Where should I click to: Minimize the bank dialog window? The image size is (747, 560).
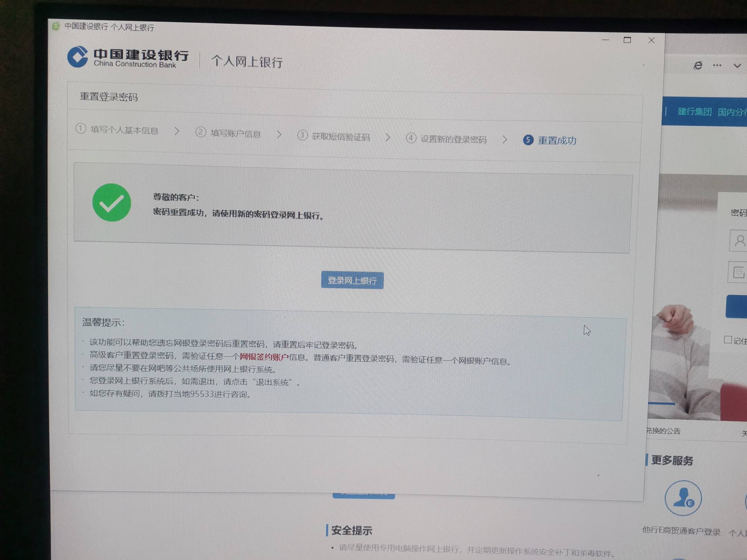(605, 40)
